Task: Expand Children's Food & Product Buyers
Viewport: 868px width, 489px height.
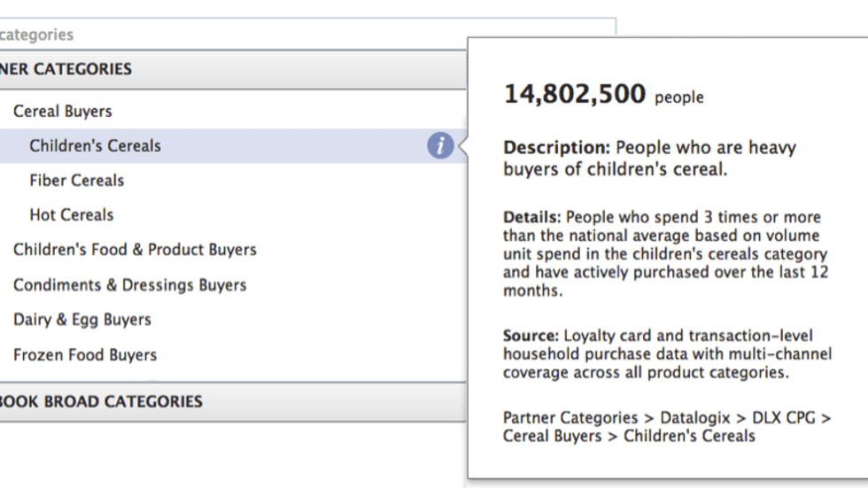Action: coord(135,250)
